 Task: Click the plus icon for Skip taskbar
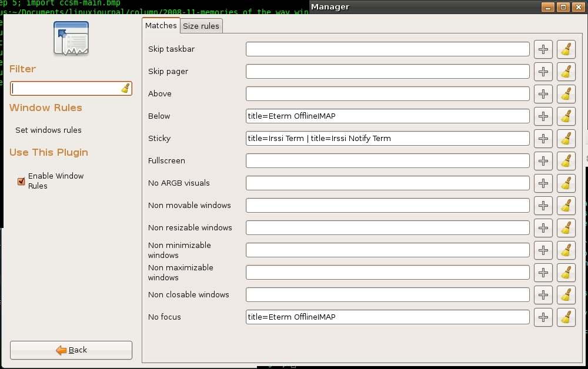[543, 49]
